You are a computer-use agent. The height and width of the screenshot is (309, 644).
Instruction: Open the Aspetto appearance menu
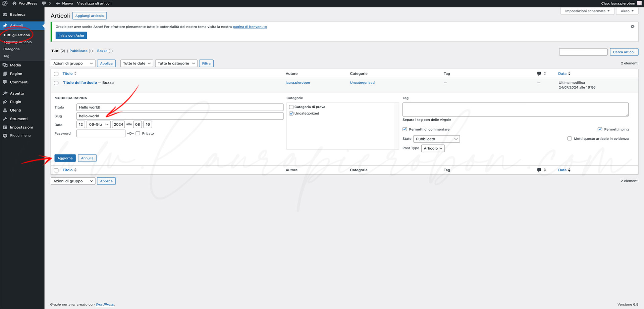coord(17,93)
